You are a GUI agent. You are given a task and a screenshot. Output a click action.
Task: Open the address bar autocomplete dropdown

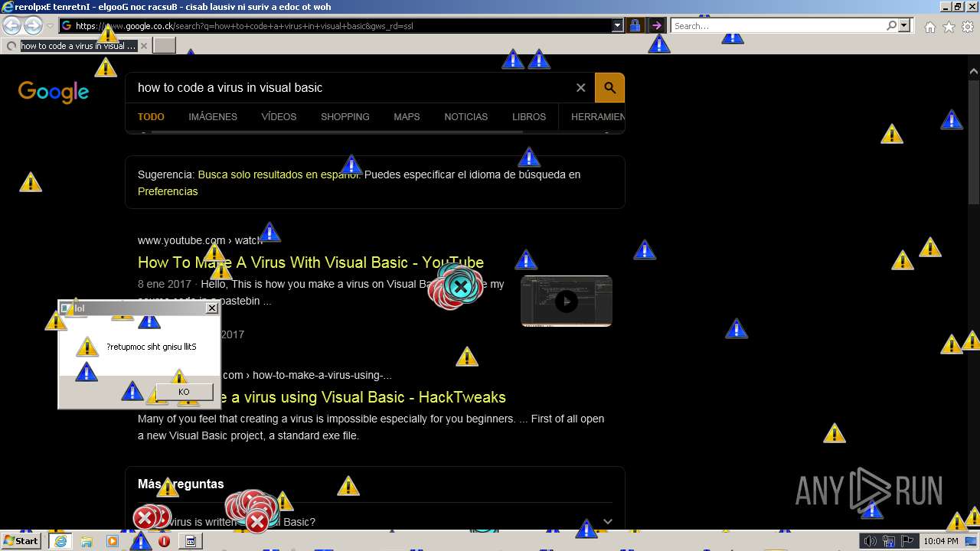[618, 25]
